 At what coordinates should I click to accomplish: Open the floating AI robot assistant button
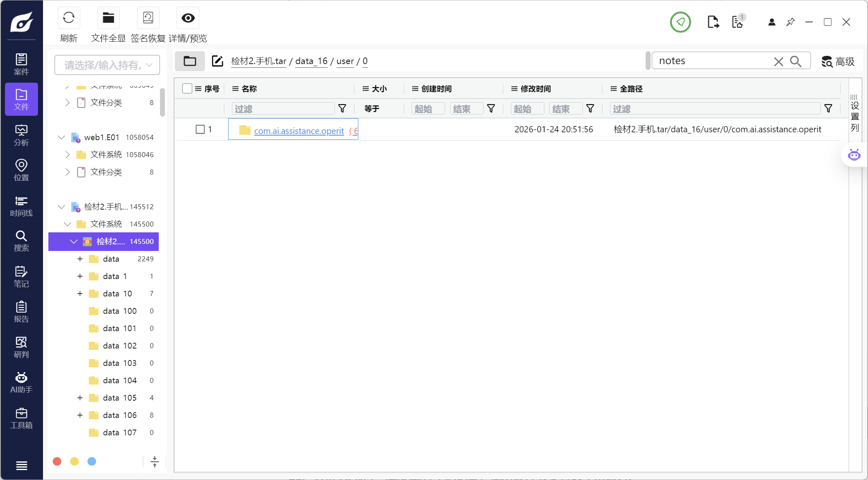(x=854, y=155)
